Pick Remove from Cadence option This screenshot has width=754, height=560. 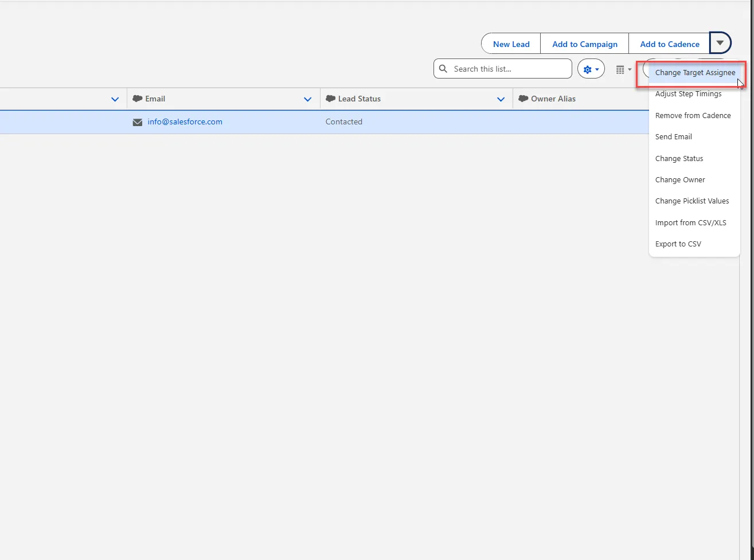click(693, 115)
